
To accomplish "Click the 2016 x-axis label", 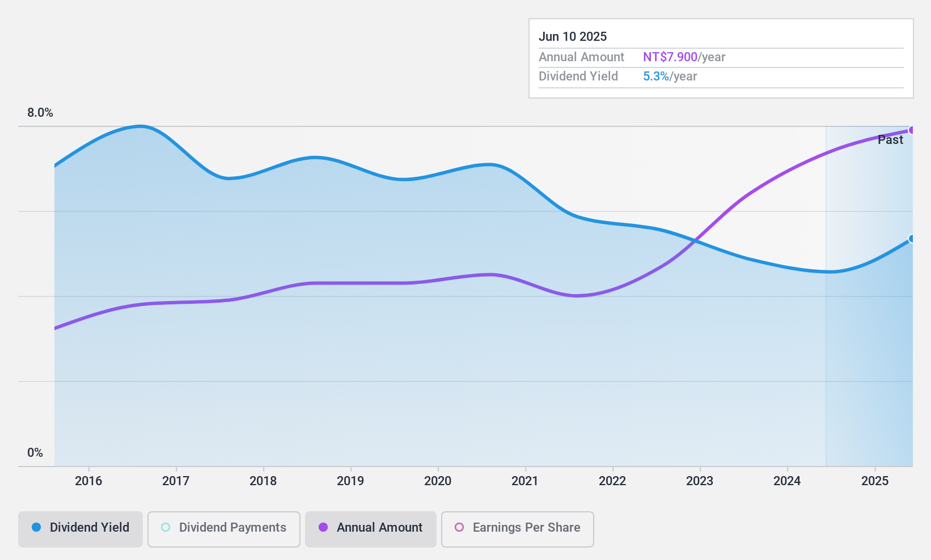I will point(88,481).
